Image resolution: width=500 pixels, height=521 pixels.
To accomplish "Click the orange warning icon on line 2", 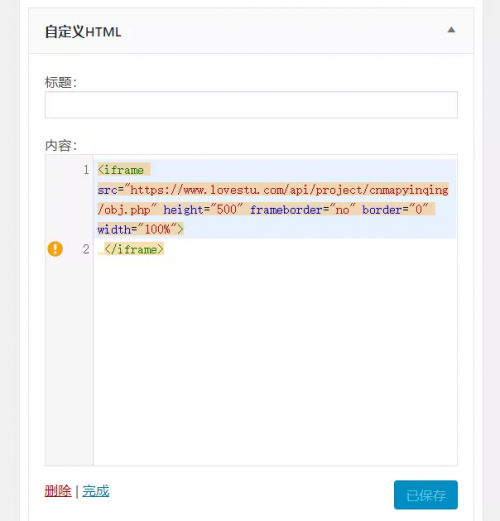I will pos(55,249).
